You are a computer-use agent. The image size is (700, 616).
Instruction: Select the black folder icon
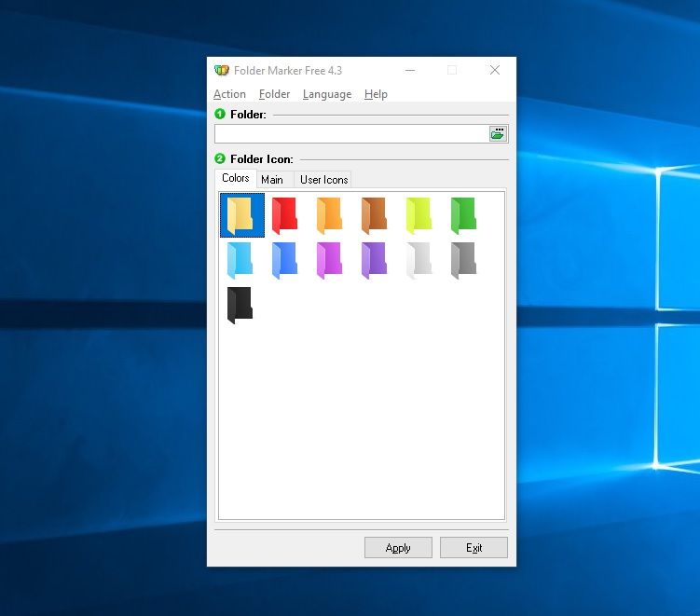pyautogui.click(x=240, y=305)
